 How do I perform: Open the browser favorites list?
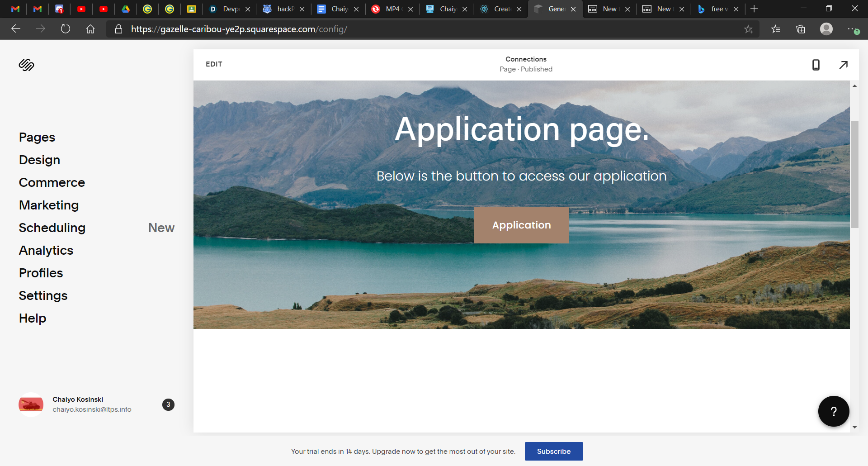click(776, 29)
